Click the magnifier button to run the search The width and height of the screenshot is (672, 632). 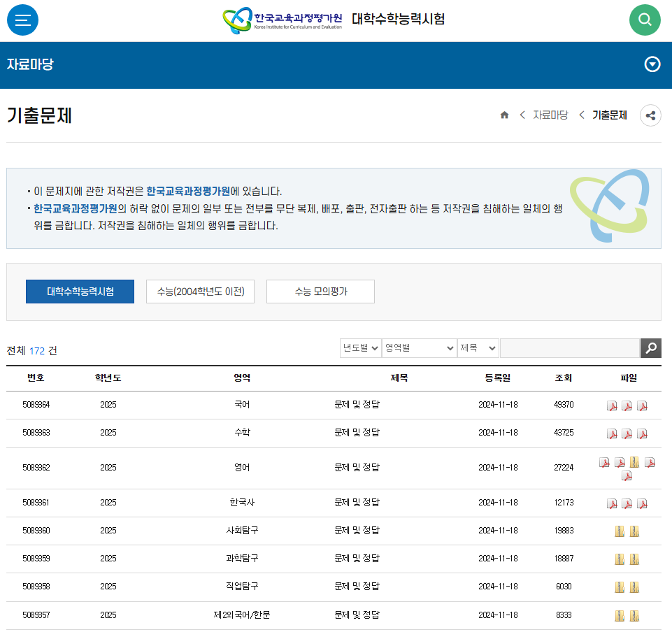[650, 347]
